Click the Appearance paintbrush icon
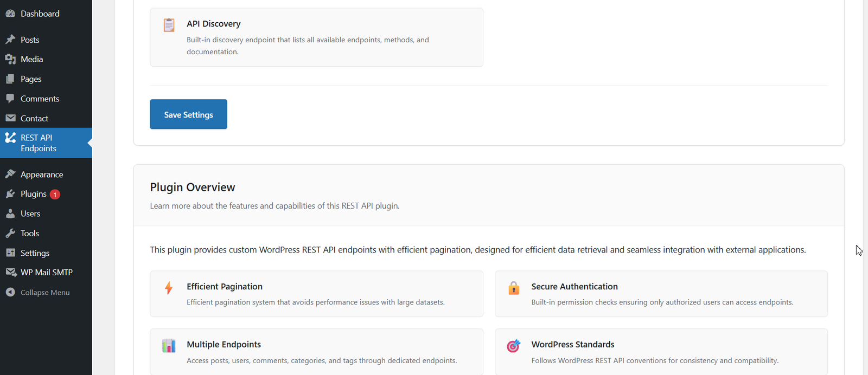The width and height of the screenshot is (868, 375). click(10, 174)
